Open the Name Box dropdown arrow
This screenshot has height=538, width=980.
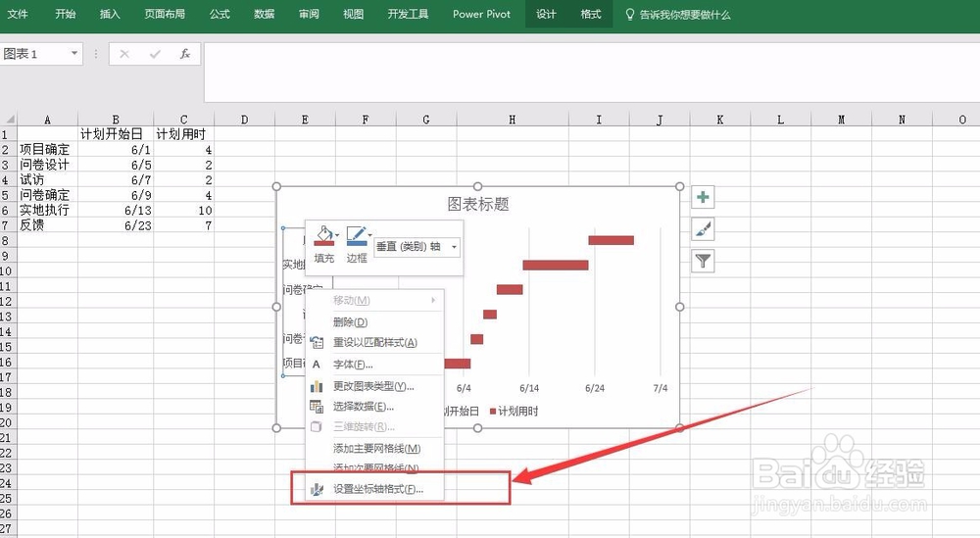click(x=74, y=53)
